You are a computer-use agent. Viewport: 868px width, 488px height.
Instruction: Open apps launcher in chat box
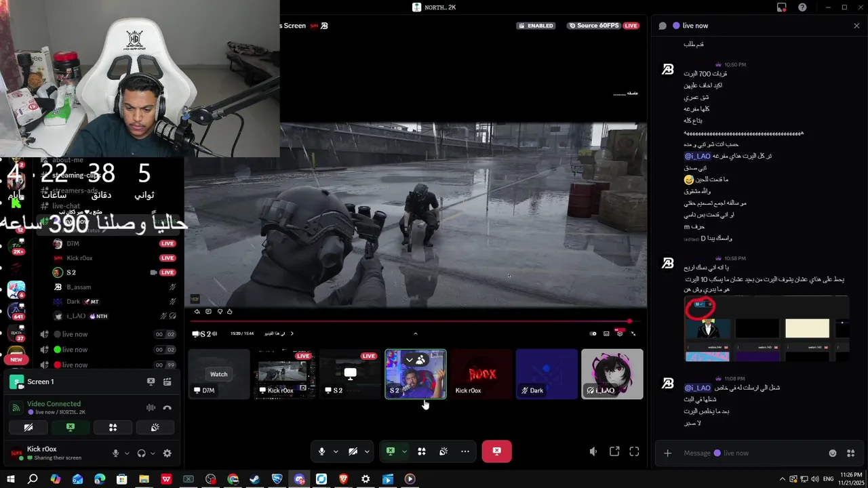[x=851, y=453]
